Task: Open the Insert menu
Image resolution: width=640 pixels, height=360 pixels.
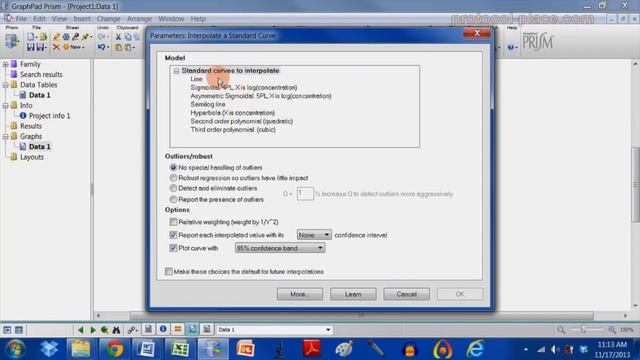Action: pyautogui.click(x=82, y=19)
